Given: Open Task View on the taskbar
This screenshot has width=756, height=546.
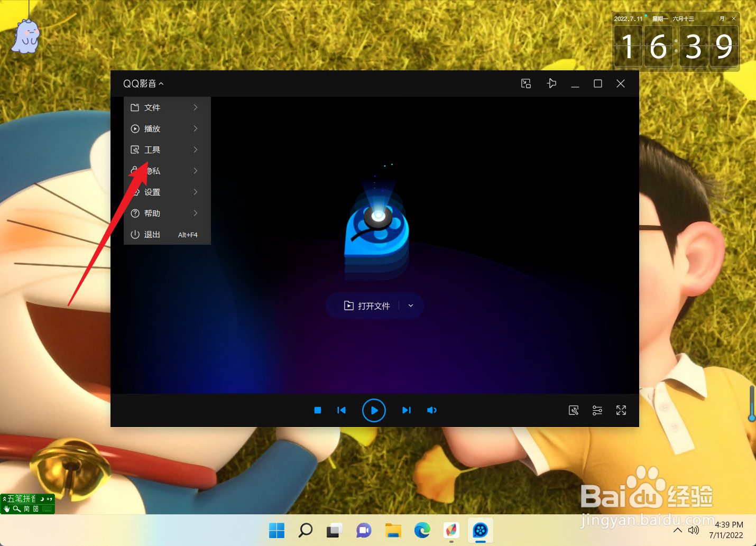Looking at the screenshot, I should tap(334, 530).
